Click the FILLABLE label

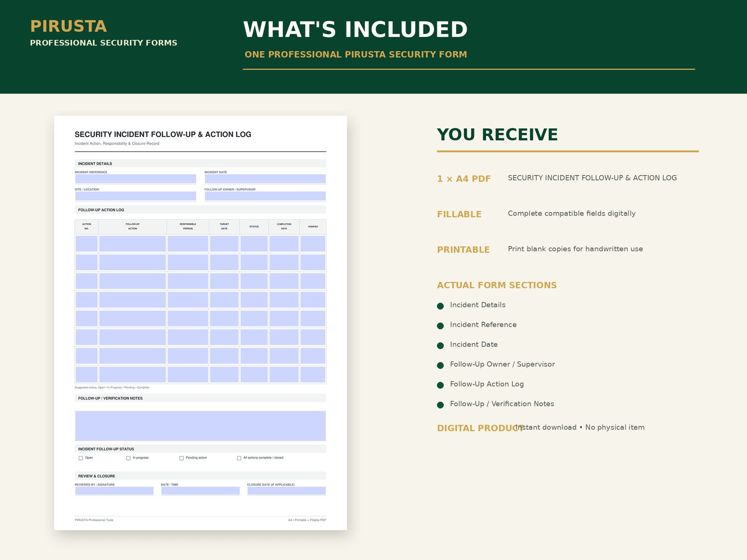click(x=459, y=214)
